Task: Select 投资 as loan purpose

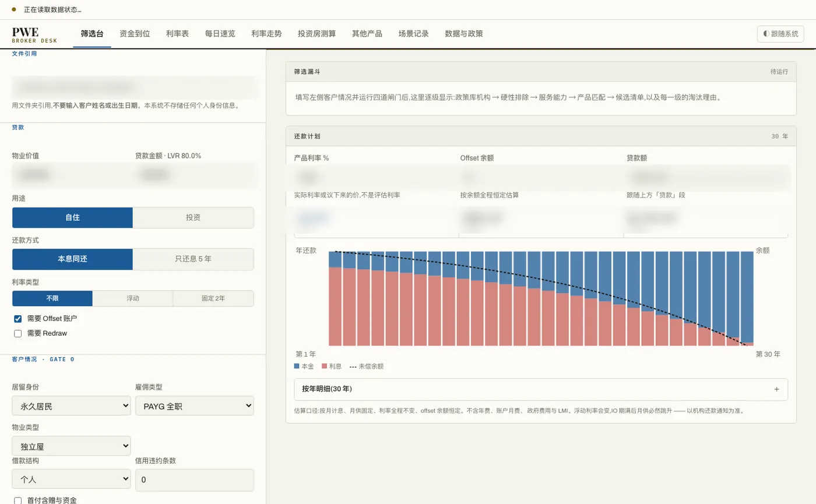Action: coord(193,217)
